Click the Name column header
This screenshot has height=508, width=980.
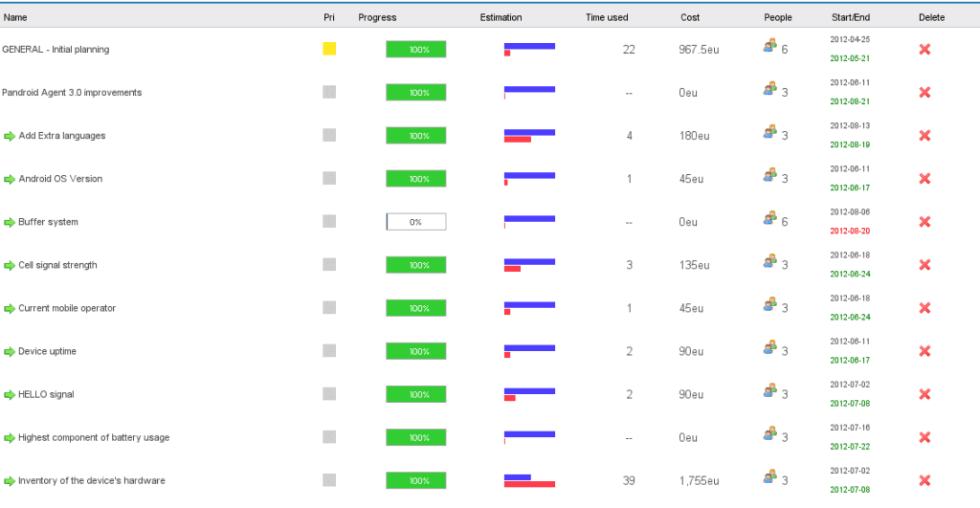pos(15,17)
